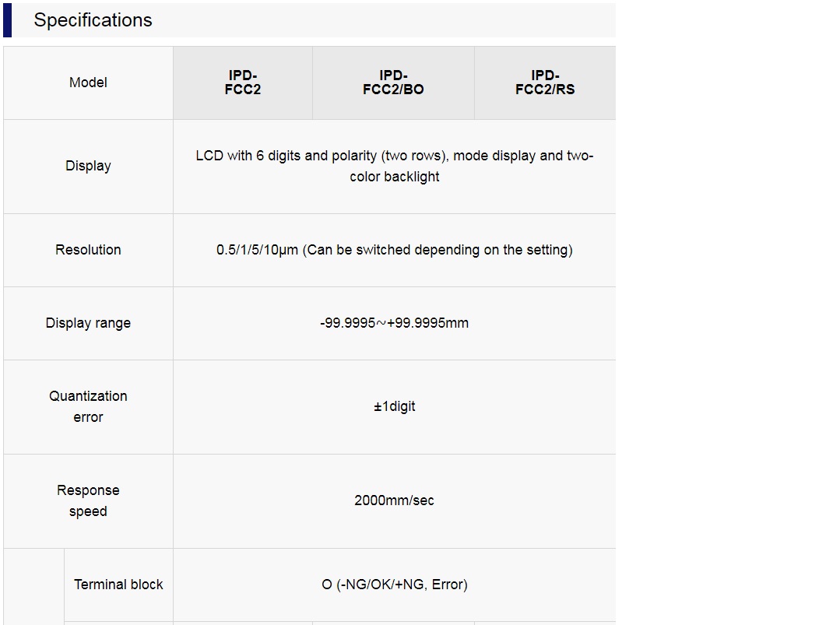Click the Terminal block row label
Viewport: 840px width, 625px height.
click(118, 585)
